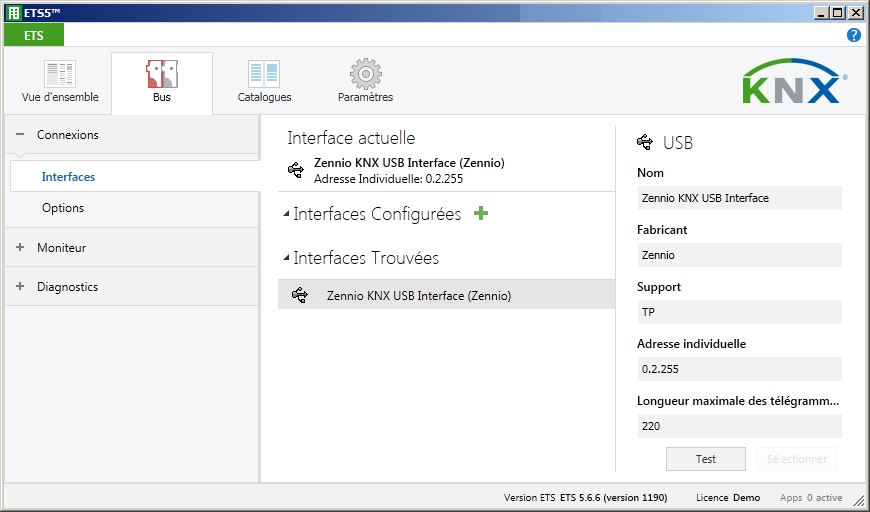Click the USB icon in details panel header
Viewport: 870px width, 512px height.
[645, 143]
